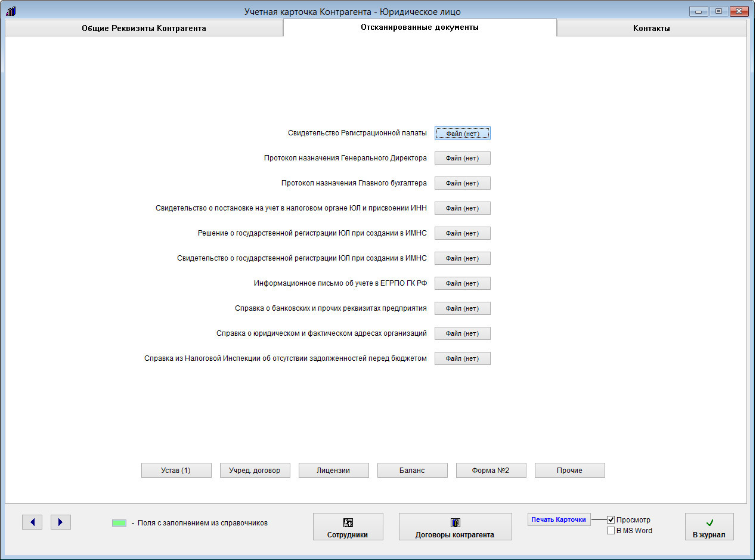Open Баланс documents
This screenshot has width=756, height=560.
click(412, 471)
